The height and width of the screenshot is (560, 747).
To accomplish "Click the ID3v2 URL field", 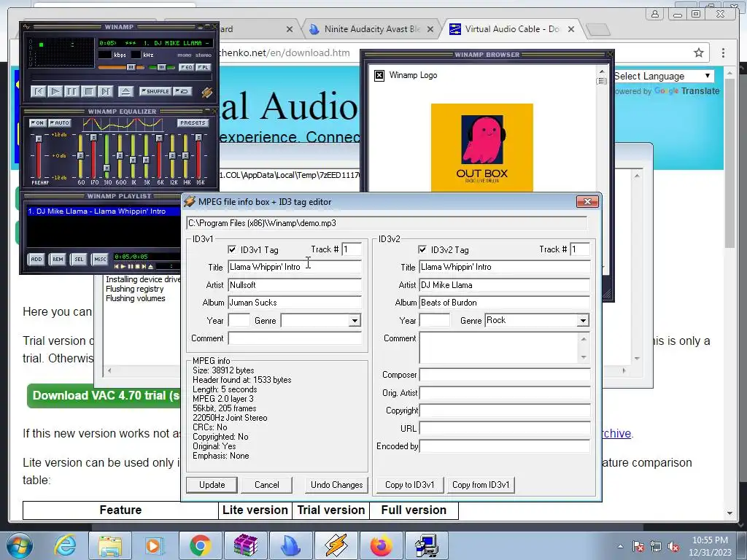I will pos(505,428).
